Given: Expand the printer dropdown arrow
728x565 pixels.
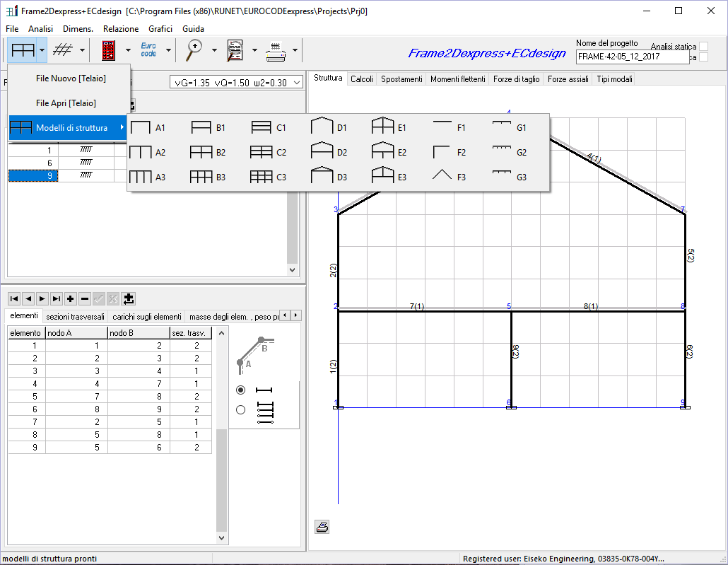Looking at the screenshot, I should 295,49.
